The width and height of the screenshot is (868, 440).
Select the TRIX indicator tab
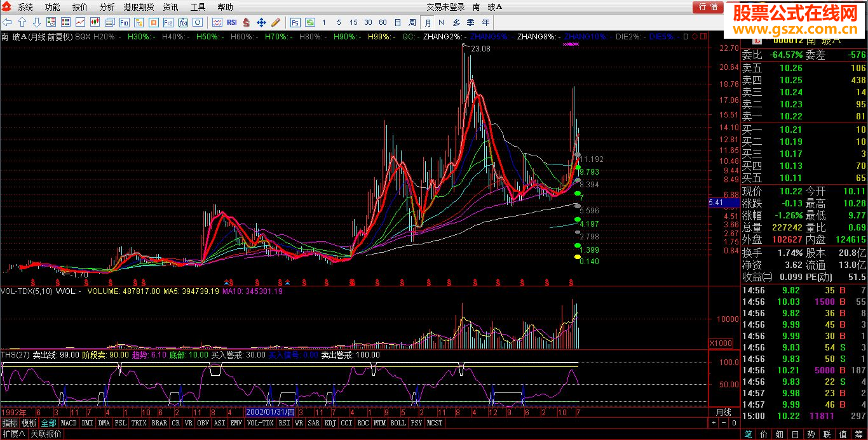click(x=139, y=423)
